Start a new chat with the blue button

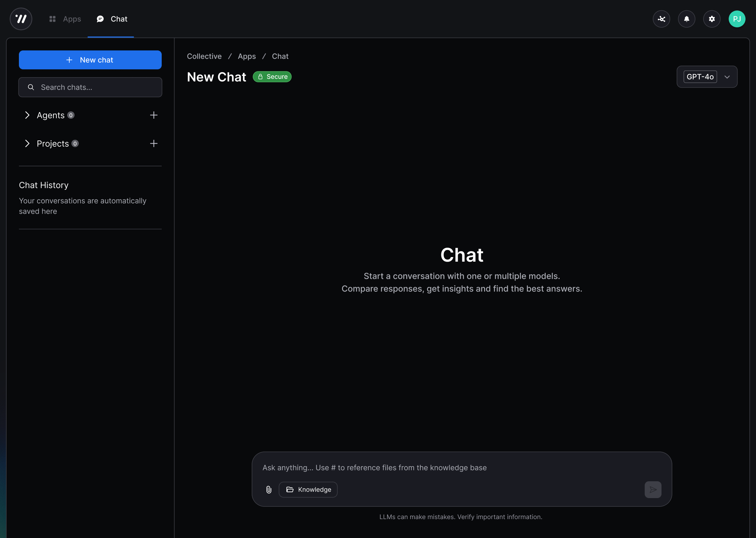pyautogui.click(x=90, y=60)
